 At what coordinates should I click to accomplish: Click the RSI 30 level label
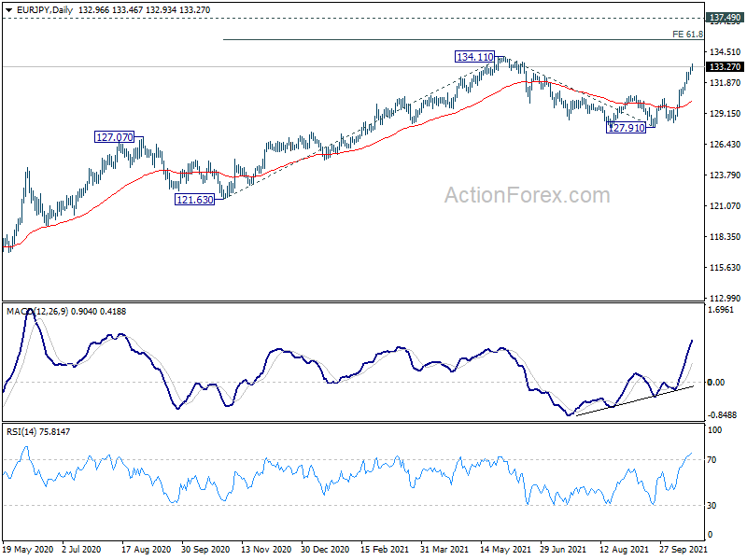[x=712, y=505]
